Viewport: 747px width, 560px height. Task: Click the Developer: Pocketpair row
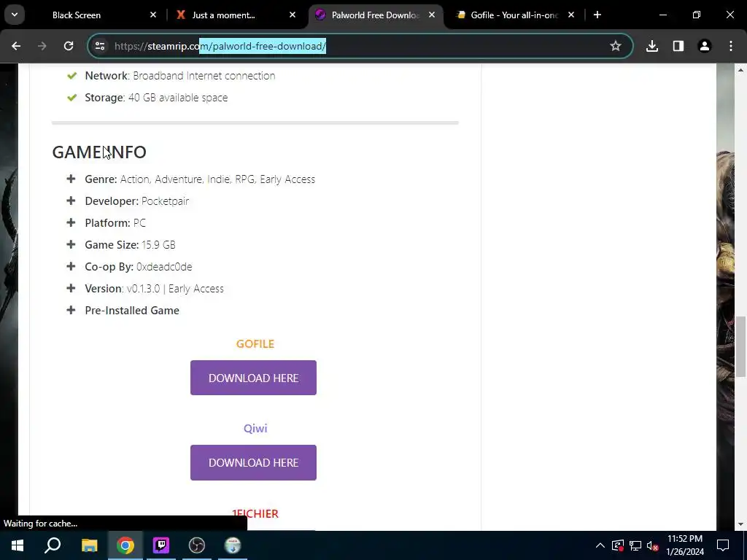[x=136, y=201]
